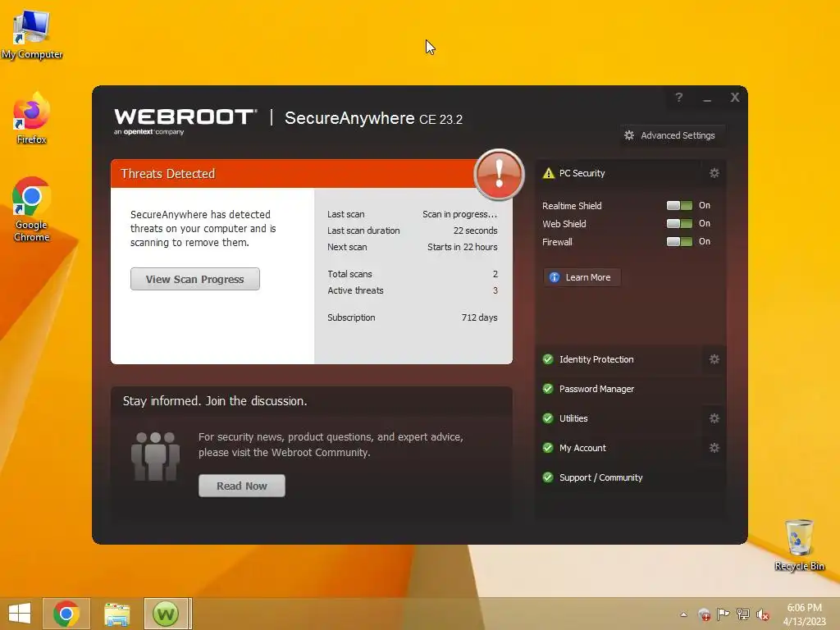
Task: Click the red threat alert exclamation icon
Action: pos(499,175)
